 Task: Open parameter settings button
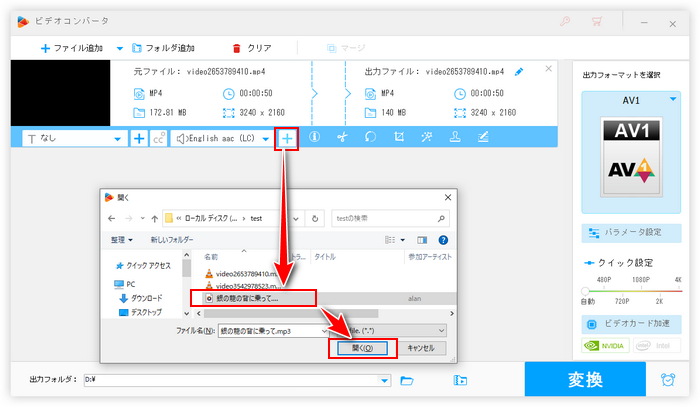click(631, 233)
